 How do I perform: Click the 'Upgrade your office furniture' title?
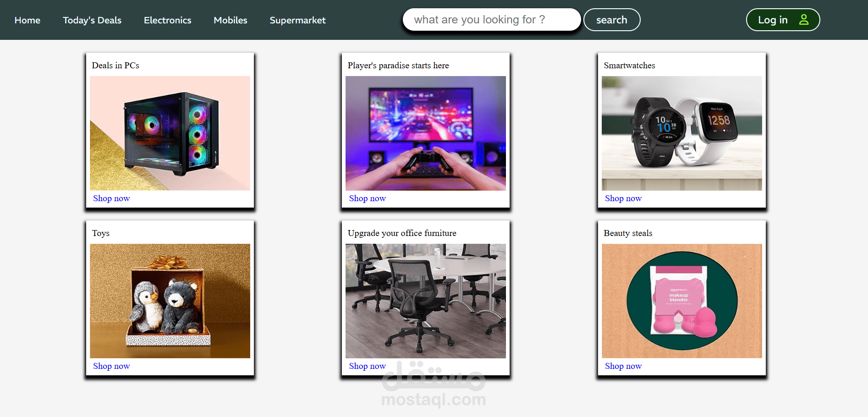click(x=402, y=233)
